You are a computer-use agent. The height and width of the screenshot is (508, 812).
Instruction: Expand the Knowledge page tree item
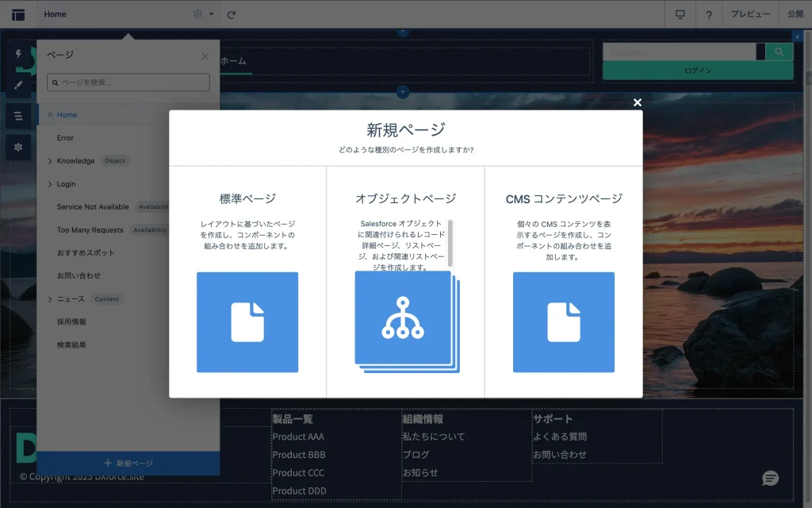coord(50,161)
